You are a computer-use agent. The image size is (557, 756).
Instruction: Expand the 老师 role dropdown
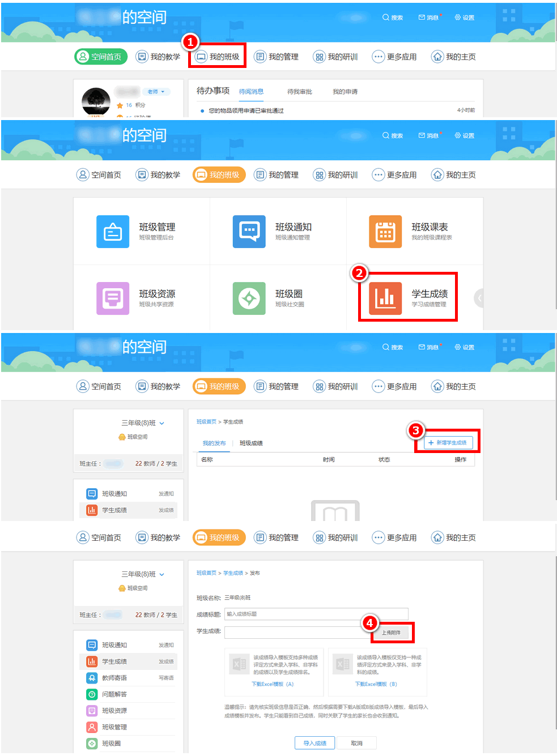[156, 92]
